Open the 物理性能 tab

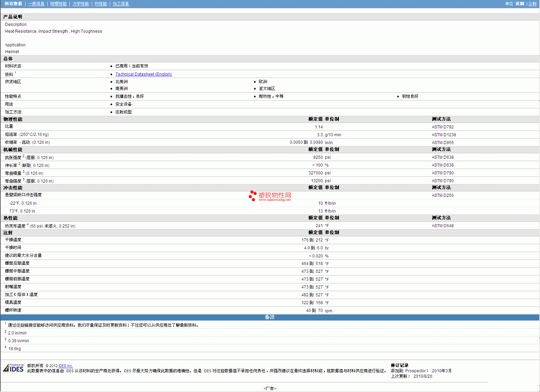pos(58,4)
